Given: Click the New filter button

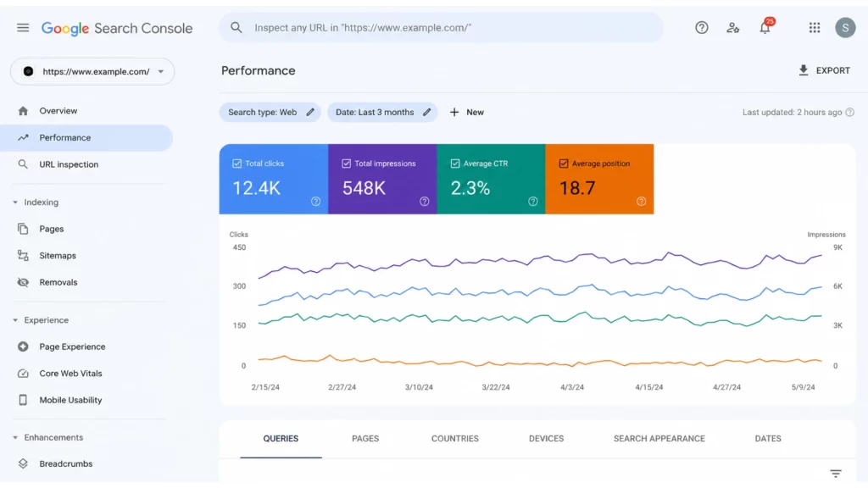Looking at the screenshot, I should 467,113.
